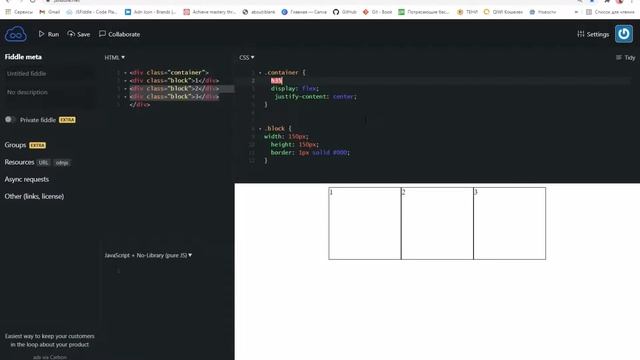Open Other (links, license) section
The image size is (640, 360).
(34, 196)
